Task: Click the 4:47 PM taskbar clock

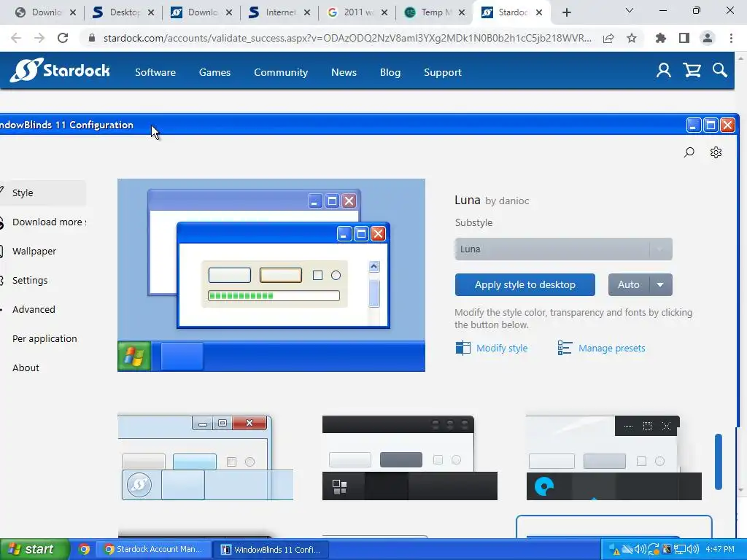Action: (x=720, y=550)
